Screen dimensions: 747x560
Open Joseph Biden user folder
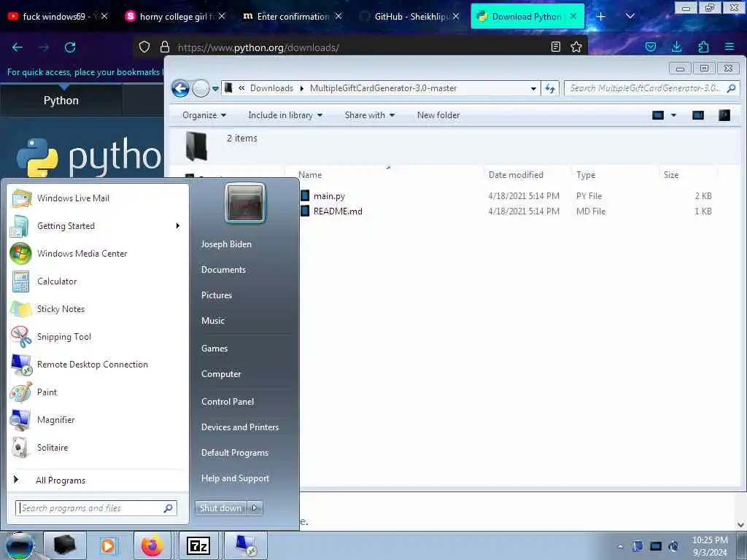(226, 244)
